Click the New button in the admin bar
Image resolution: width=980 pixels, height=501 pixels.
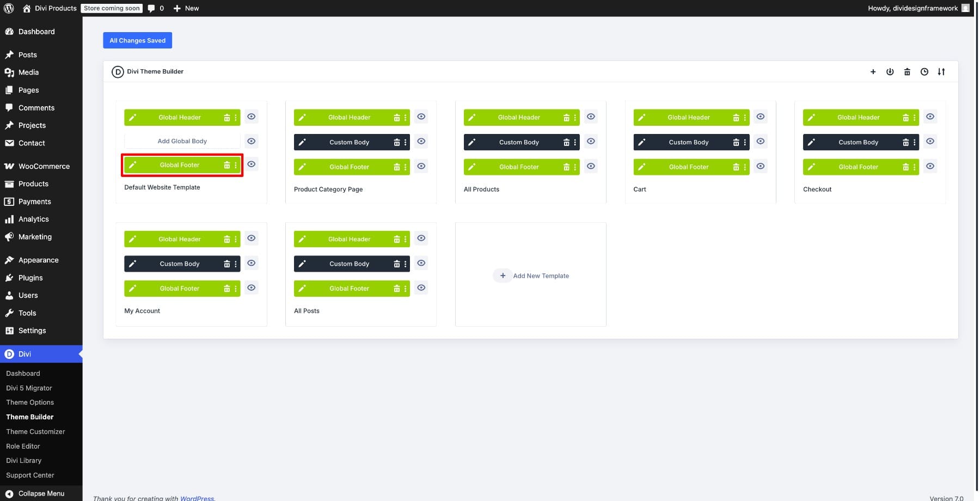tap(186, 8)
